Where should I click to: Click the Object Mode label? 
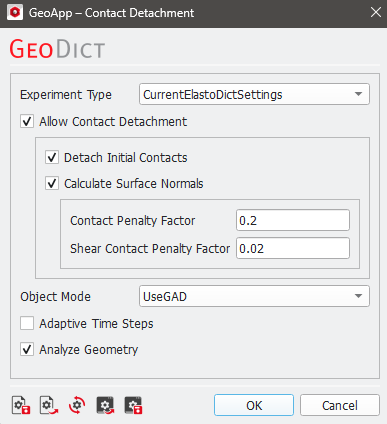pos(55,297)
